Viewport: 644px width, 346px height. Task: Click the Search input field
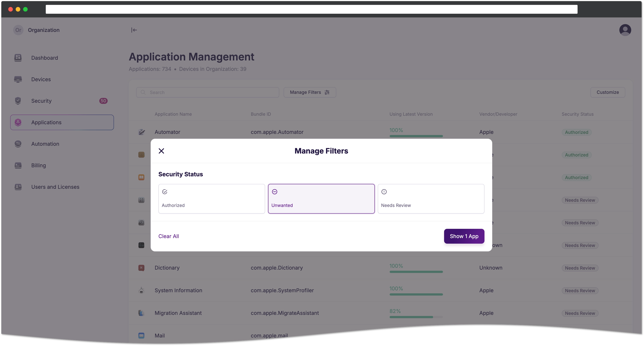[208, 92]
